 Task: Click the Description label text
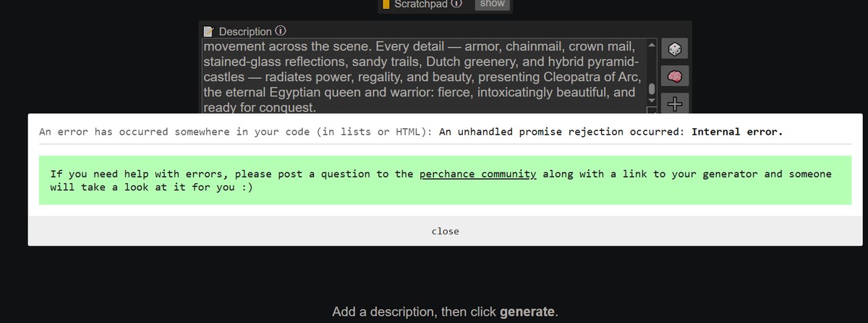pyautogui.click(x=245, y=31)
